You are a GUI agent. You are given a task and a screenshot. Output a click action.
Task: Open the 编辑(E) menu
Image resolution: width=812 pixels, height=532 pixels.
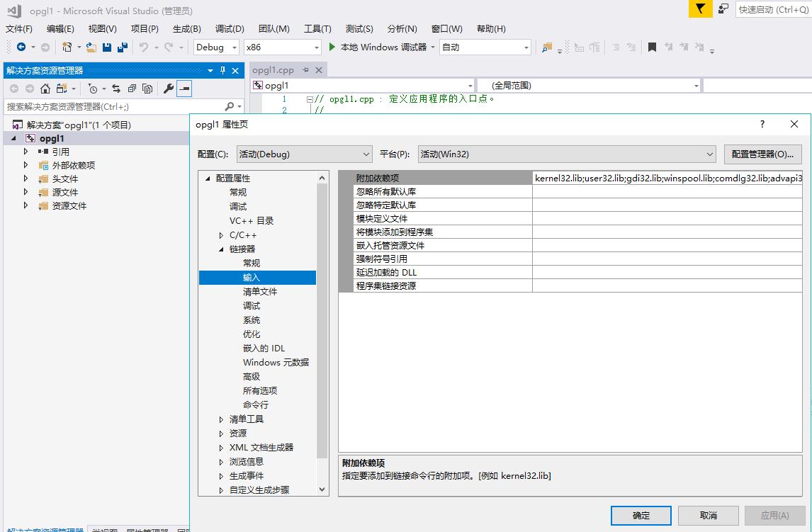point(60,28)
